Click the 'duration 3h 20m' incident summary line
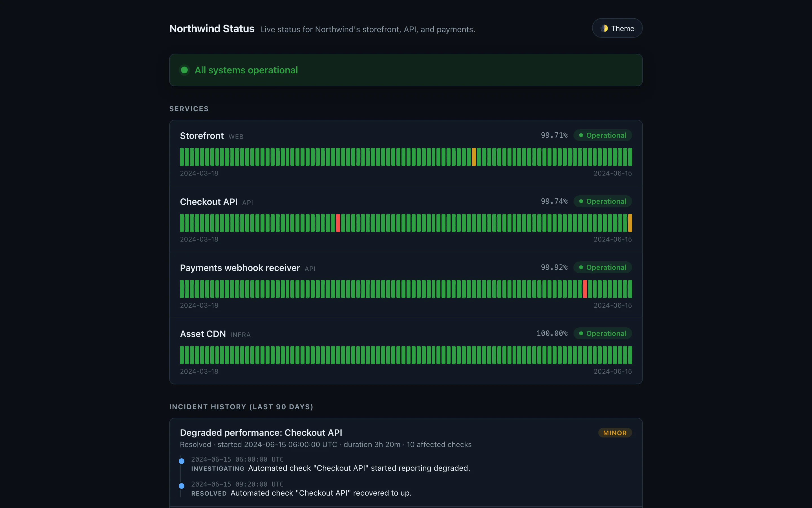812x508 pixels. (325, 445)
